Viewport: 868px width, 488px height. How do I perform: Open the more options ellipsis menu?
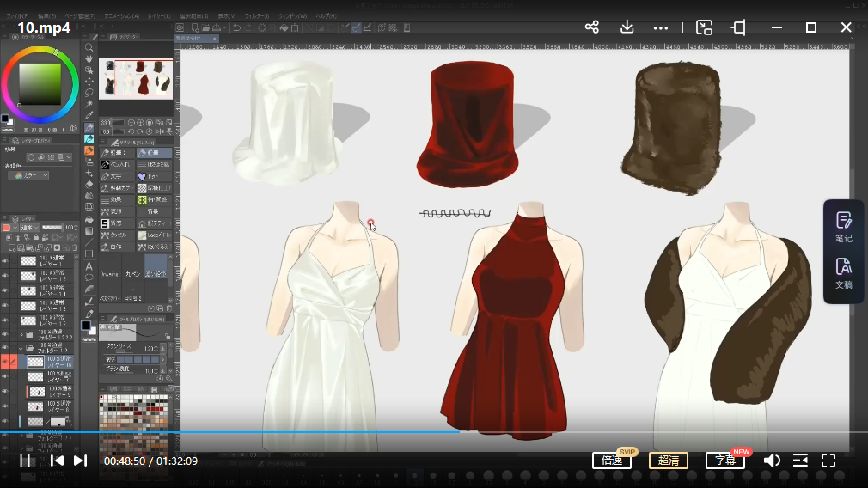pos(660,27)
